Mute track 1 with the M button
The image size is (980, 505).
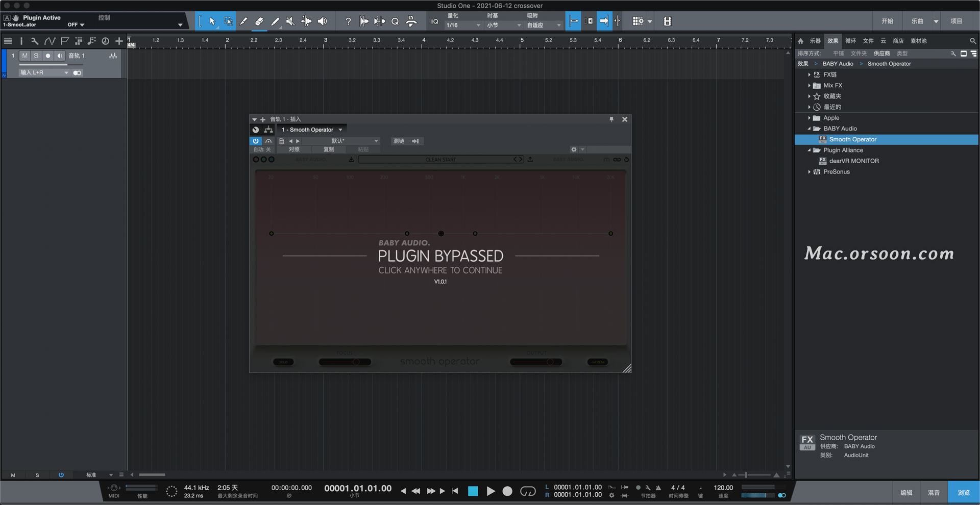[x=24, y=56]
